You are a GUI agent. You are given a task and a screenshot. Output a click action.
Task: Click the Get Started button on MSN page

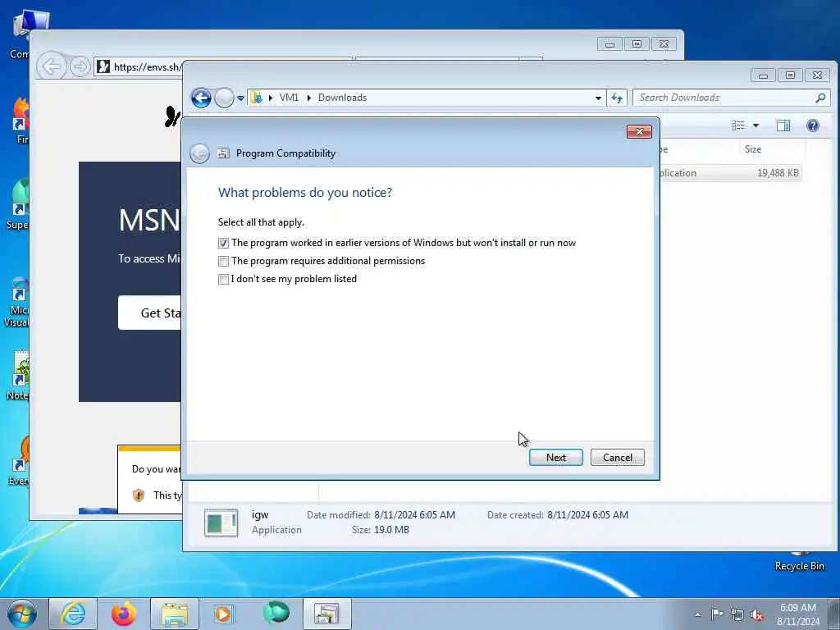coord(150,313)
